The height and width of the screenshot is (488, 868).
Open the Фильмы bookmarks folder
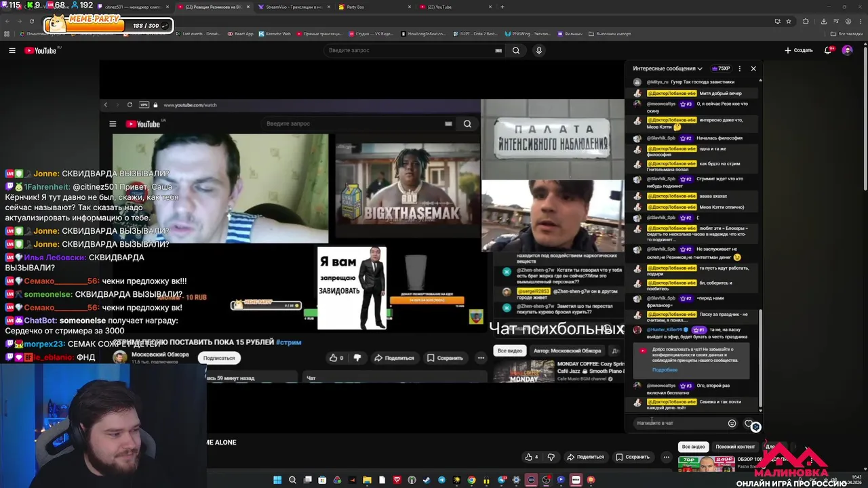(x=570, y=33)
